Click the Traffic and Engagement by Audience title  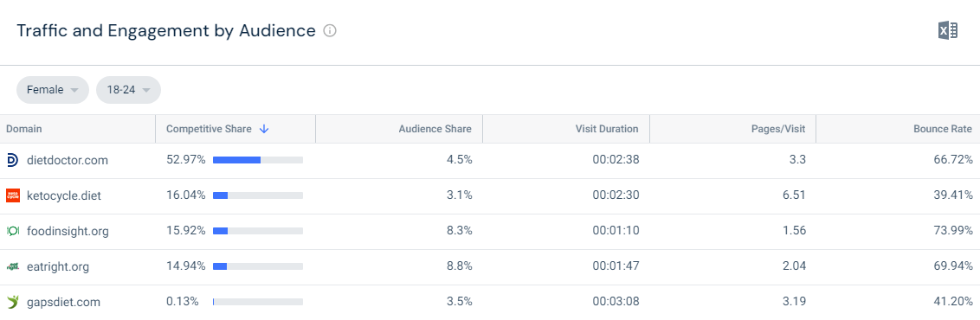pyautogui.click(x=166, y=30)
